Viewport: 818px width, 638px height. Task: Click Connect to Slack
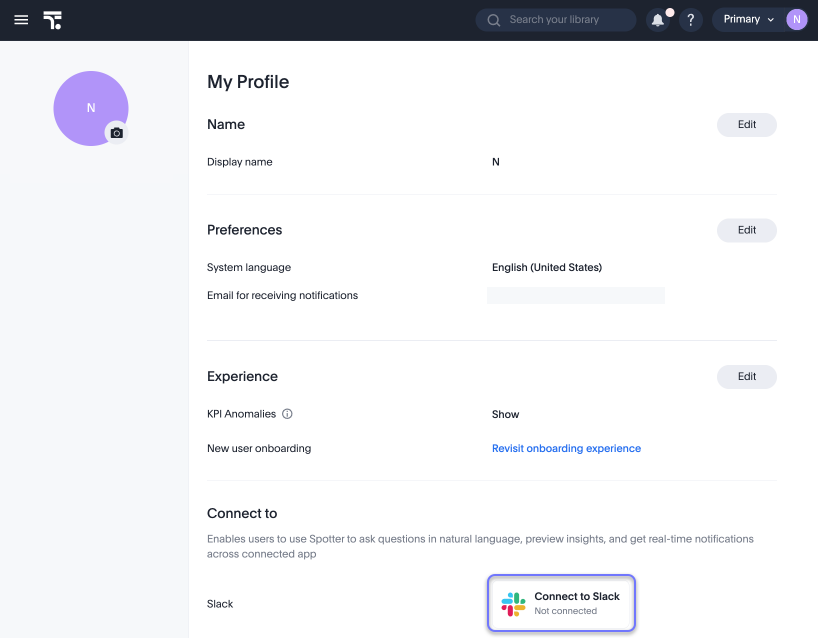click(x=561, y=603)
